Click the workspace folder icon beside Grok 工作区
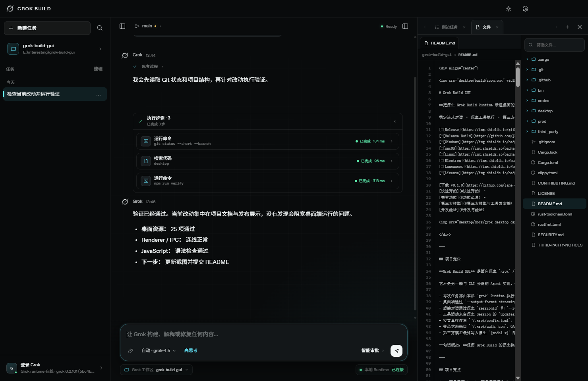 pyautogui.click(x=126, y=370)
